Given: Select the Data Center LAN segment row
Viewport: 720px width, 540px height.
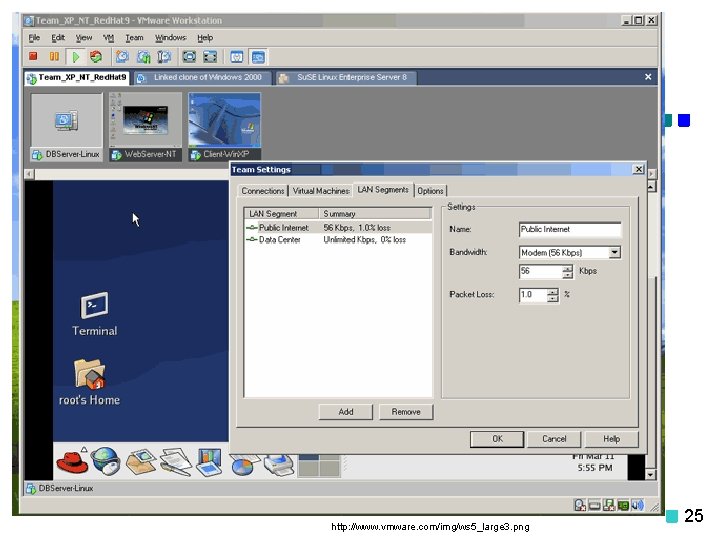Looking at the screenshot, I should (338, 240).
